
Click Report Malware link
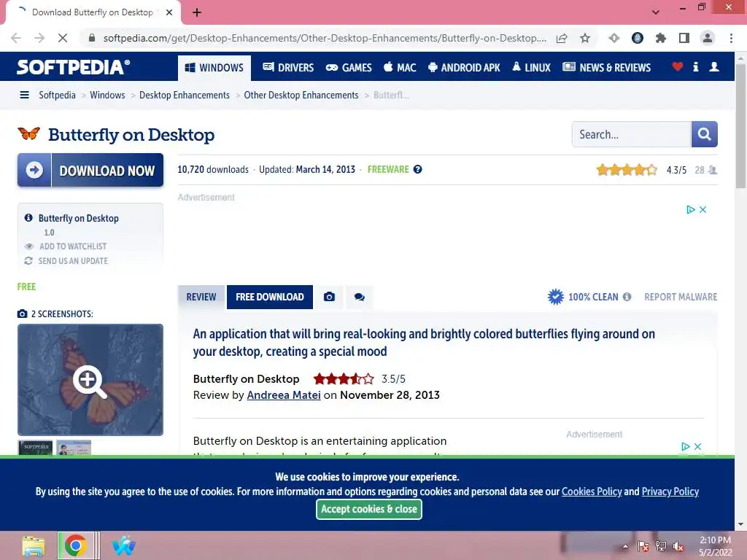[x=681, y=297]
